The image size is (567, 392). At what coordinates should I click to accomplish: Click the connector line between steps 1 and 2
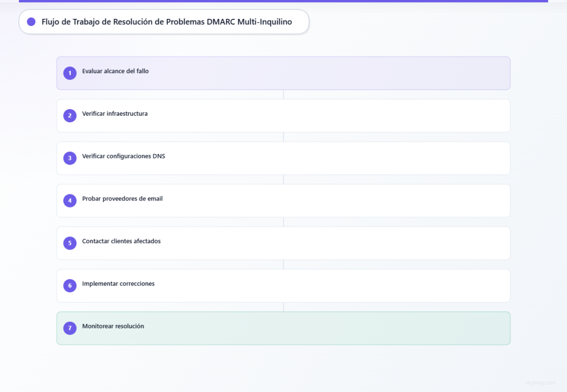283,94
